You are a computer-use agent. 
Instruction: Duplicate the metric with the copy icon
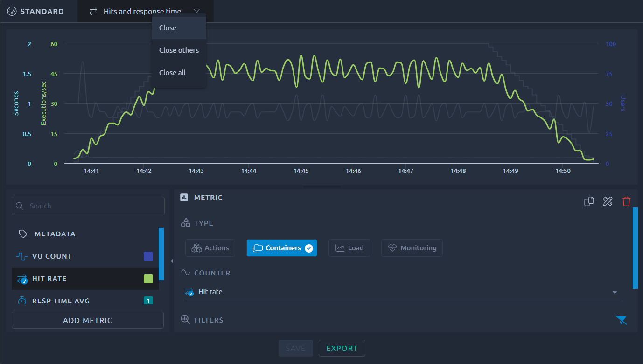[x=589, y=201]
